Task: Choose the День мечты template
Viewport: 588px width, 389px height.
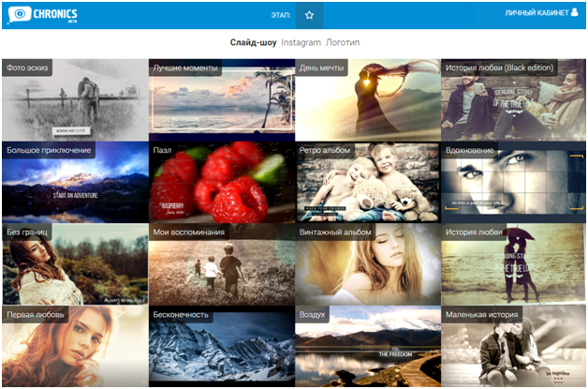Action: point(368,100)
